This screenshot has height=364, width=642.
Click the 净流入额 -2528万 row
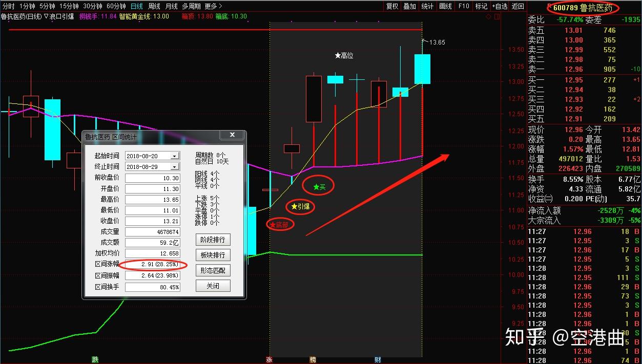coord(584,210)
